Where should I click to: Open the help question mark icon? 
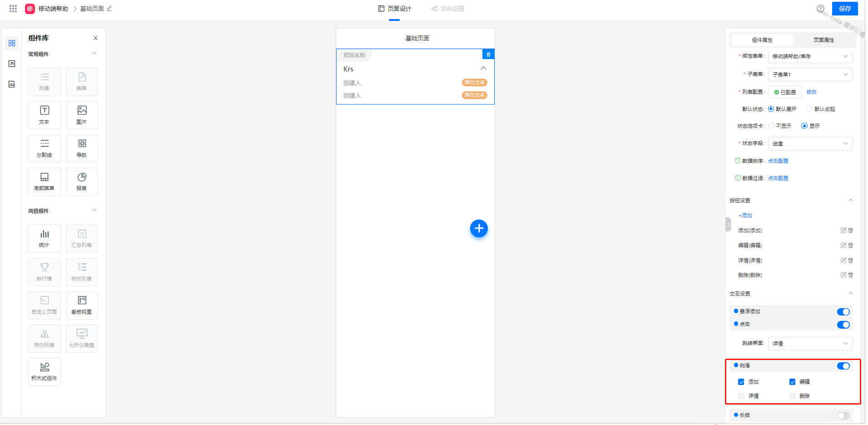(x=820, y=9)
